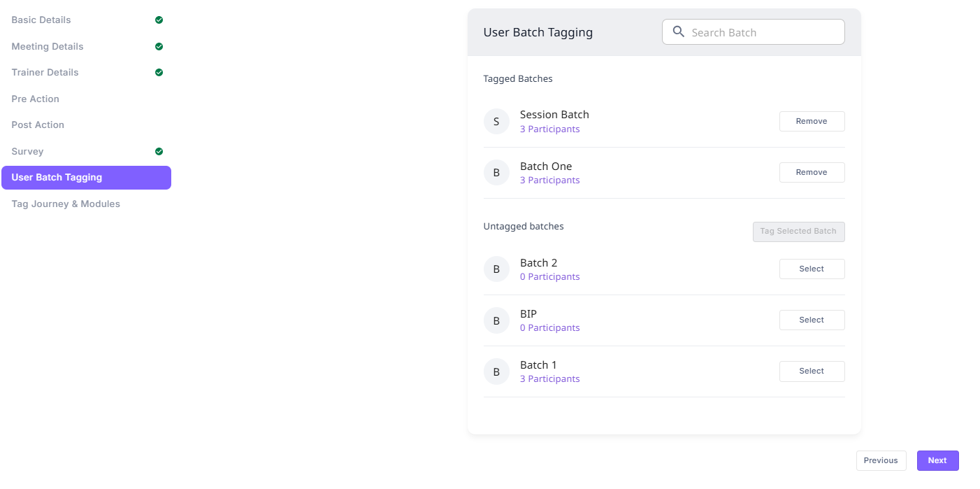
Task: Focus the Search Batch input field
Action: (x=762, y=32)
